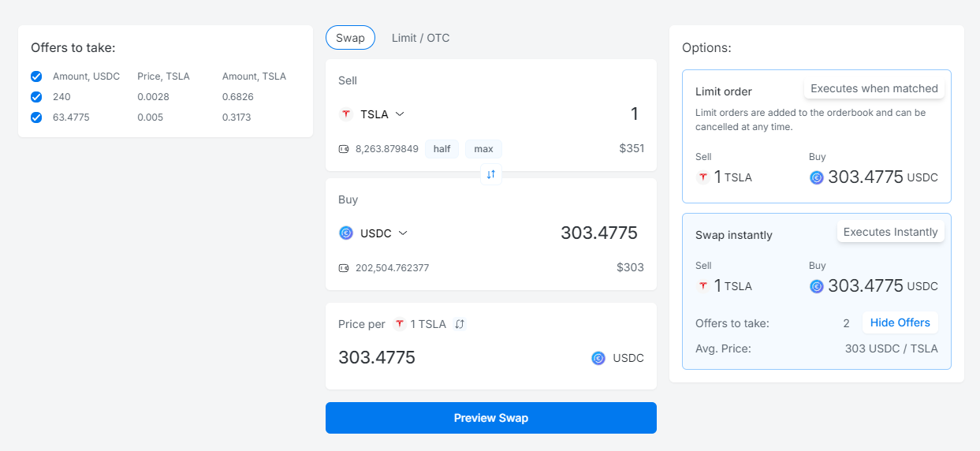The height and width of the screenshot is (451, 980).
Task: Click the Tesla icon in Limit order card
Action: pyautogui.click(x=702, y=177)
